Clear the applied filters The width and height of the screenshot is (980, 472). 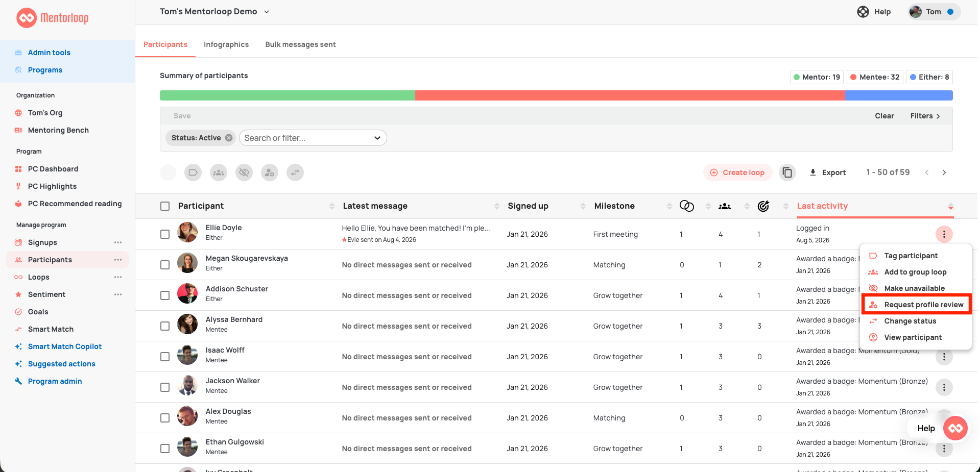pos(884,116)
